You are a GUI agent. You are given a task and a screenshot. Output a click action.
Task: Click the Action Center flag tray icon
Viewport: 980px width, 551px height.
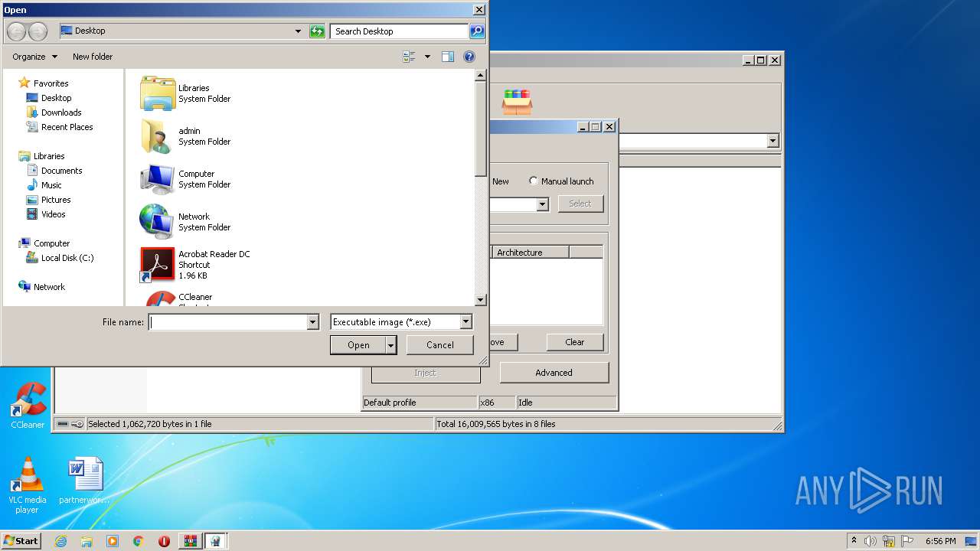click(x=907, y=541)
